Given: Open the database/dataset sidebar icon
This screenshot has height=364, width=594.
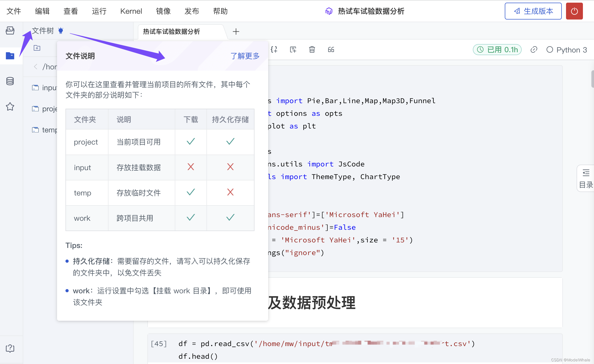Looking at the screenshot, I should click(10, 81).
